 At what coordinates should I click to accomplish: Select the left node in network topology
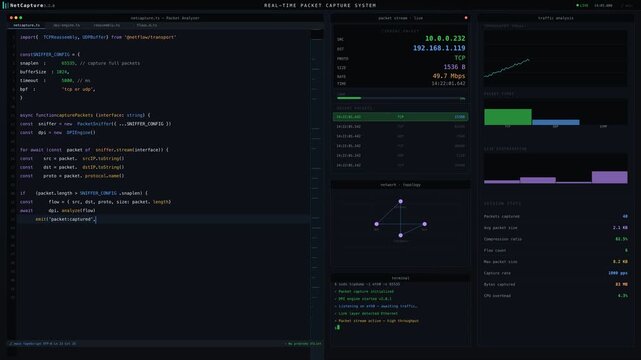pyautogui.click(x=377, y=224)
